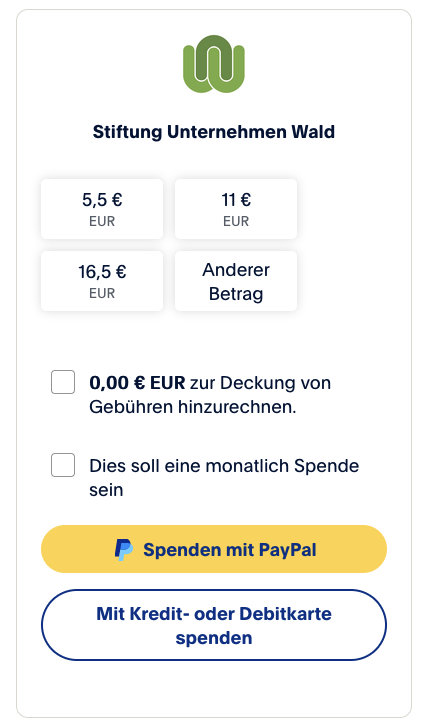428x726 pixels.
Task: Click the 'Gebühren hinzurechnen' label text
Action: (x=193, y=407)
